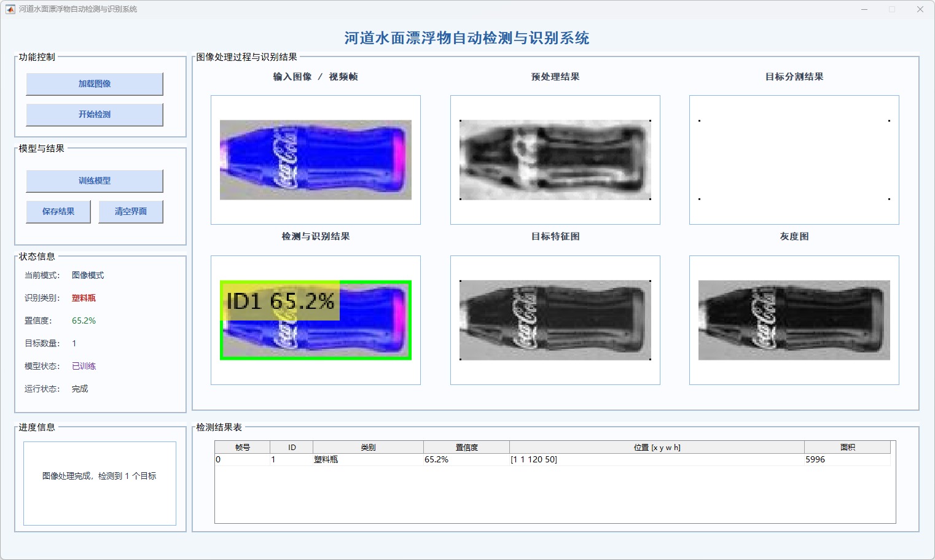Click the 置信度 table column header
The image size is (935, 560).
point(466,447)
